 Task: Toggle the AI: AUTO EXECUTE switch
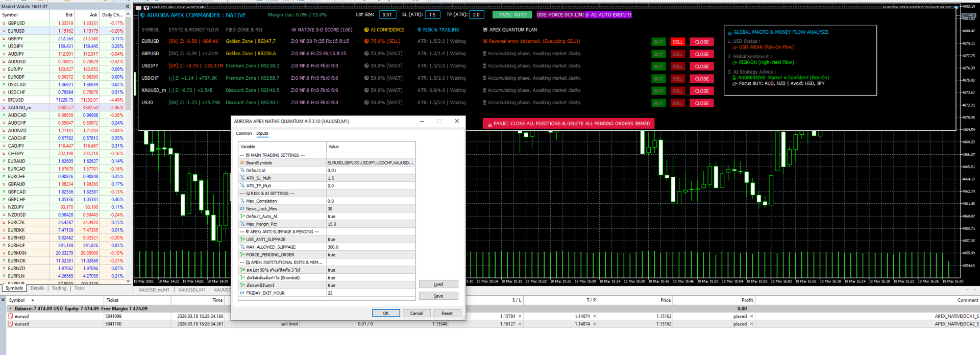[608, 15]
